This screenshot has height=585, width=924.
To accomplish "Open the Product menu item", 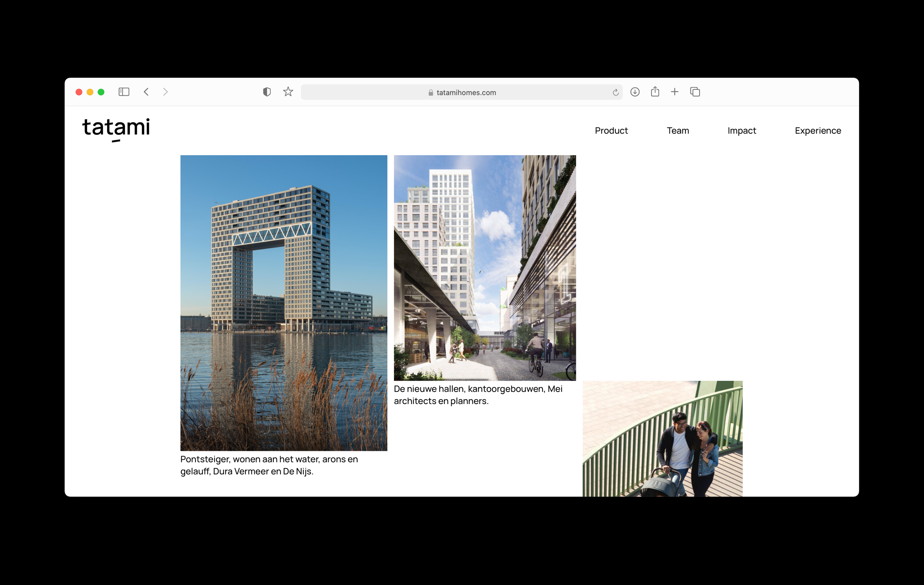I will [x=611, y=131].
